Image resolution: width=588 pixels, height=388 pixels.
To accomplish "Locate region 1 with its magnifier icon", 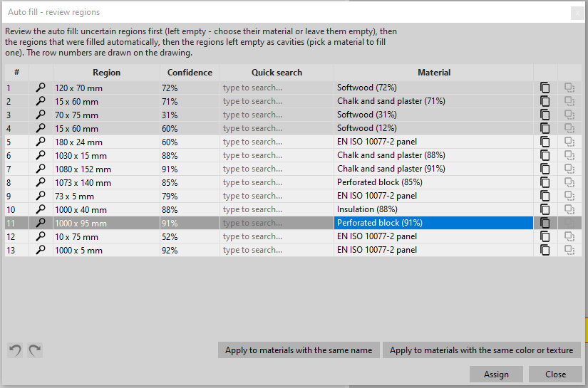I will tap(41, 88).
